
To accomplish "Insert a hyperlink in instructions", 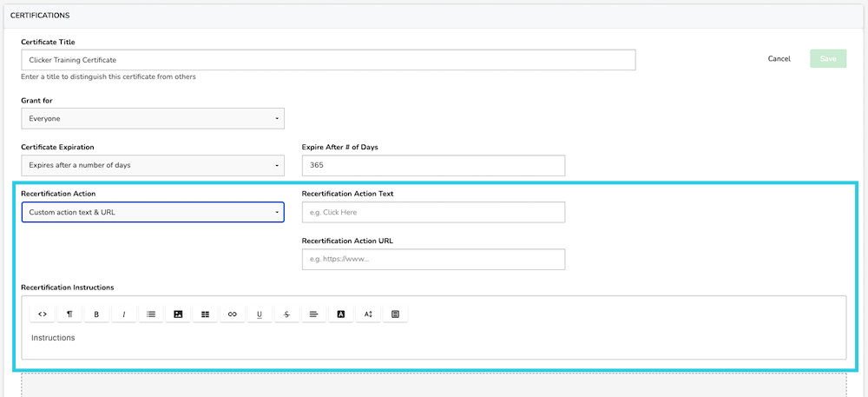I will 233,314.
